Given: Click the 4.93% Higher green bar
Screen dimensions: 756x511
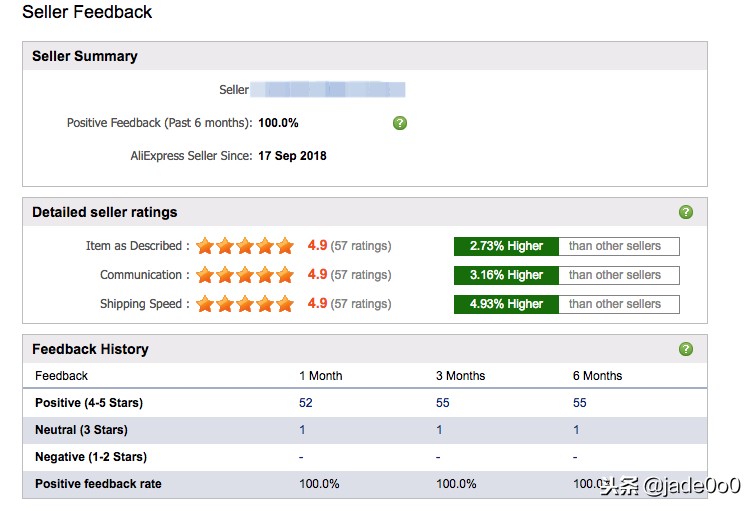Looking at the screenshot, I should coord(506,304).
